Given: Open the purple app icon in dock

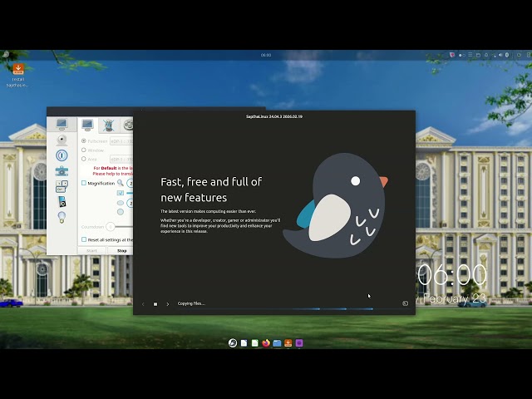Looking at the screenshot, I should pyautogui.click(x=299, y=343).
